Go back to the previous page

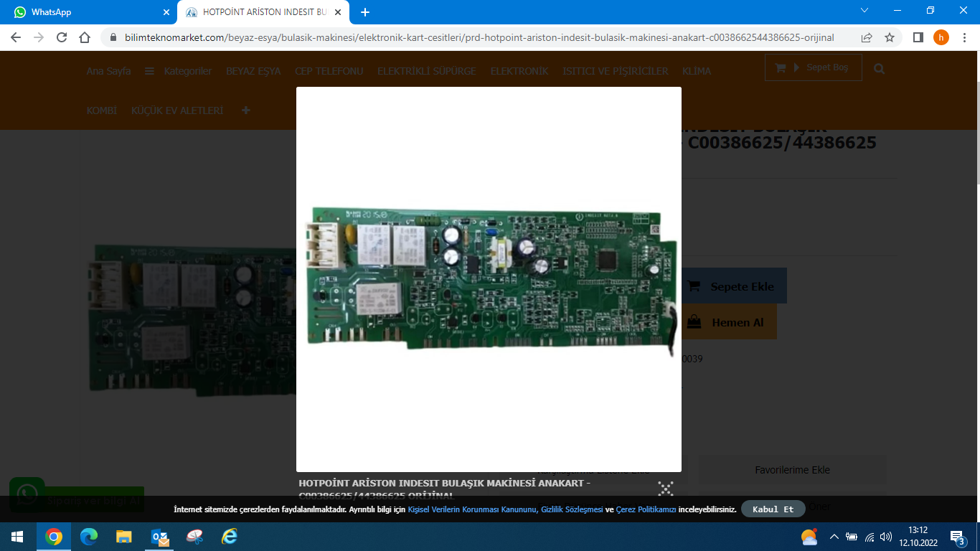tap(16, 37)
